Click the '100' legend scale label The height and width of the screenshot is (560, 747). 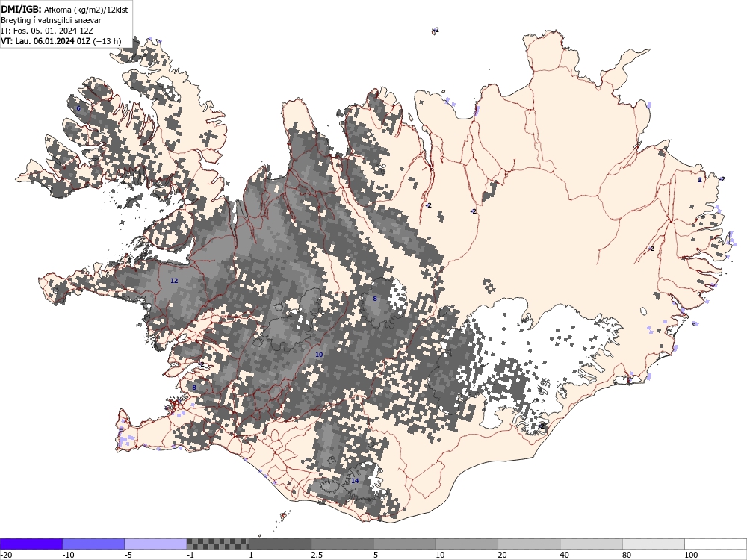coord(691,555)
